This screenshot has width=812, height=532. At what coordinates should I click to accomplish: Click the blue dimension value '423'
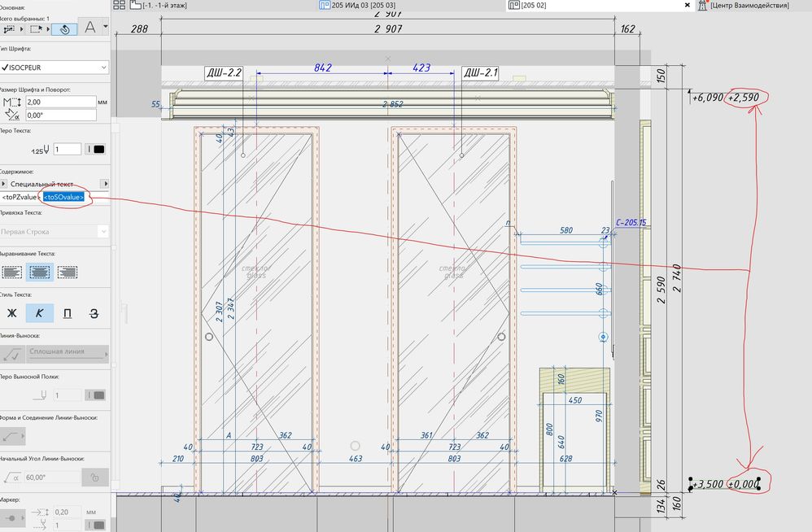click(x=421, y=68)
